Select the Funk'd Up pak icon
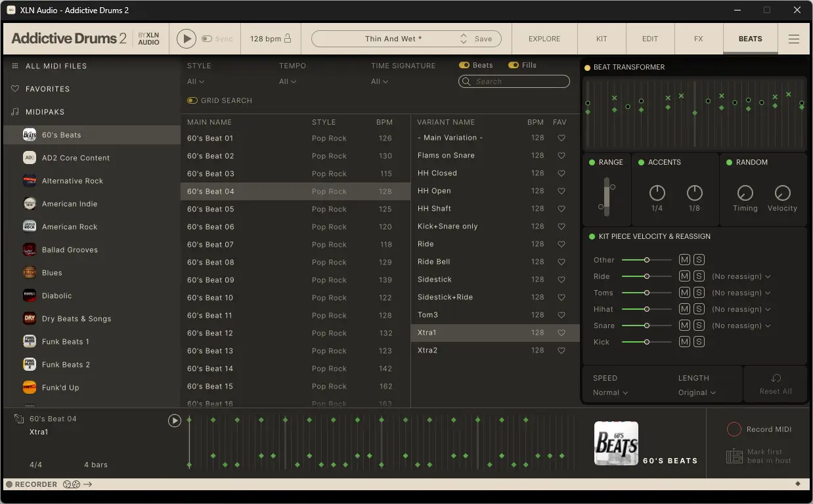813x504 pixels. click(x=30, y=387)
